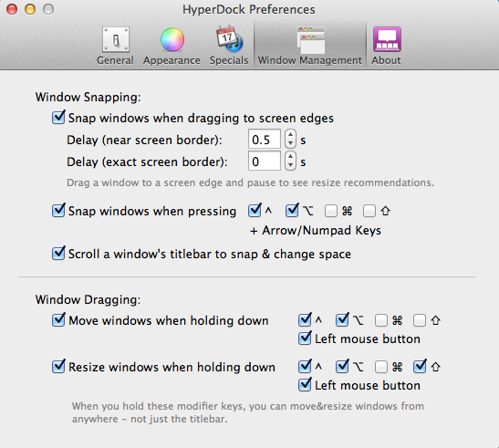Switch to the General tab label
The image size is (499, 448).
tap(115, 60)
